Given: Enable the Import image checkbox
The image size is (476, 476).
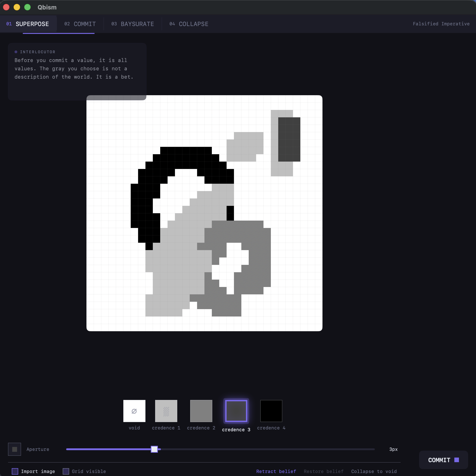Looking at the screenshot, I should coord(15,471).
